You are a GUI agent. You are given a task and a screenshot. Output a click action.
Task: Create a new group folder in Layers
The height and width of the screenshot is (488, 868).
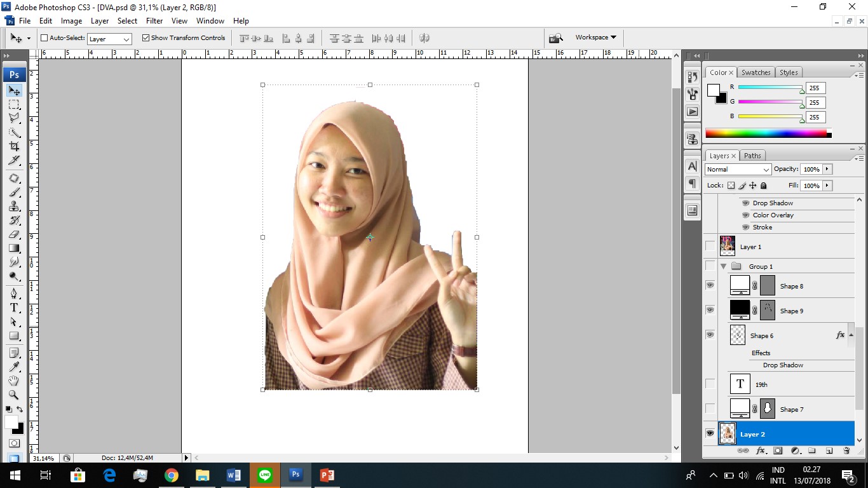(x=812, y=451)
